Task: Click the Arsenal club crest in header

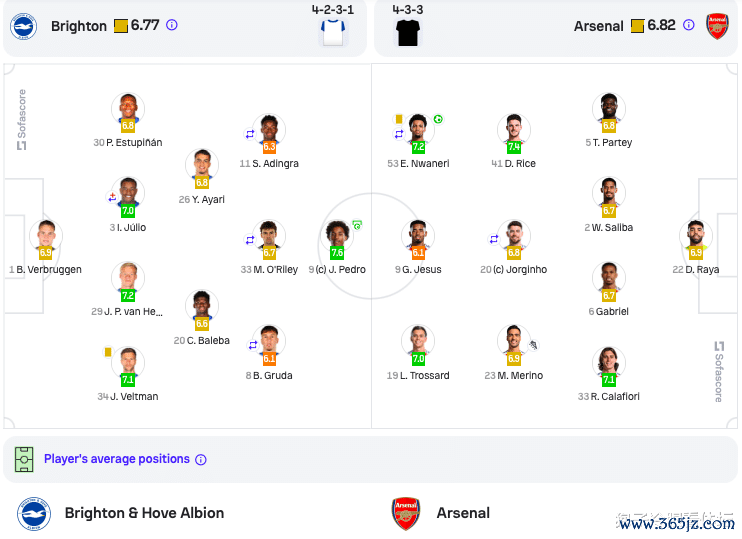Action: (x=717, y=26)
